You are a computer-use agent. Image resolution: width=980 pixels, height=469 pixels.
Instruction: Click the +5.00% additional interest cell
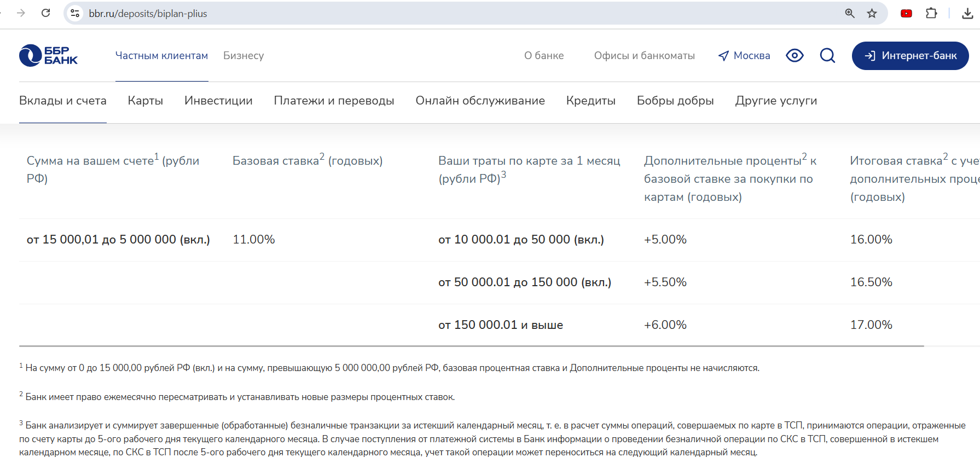(665, 240)
